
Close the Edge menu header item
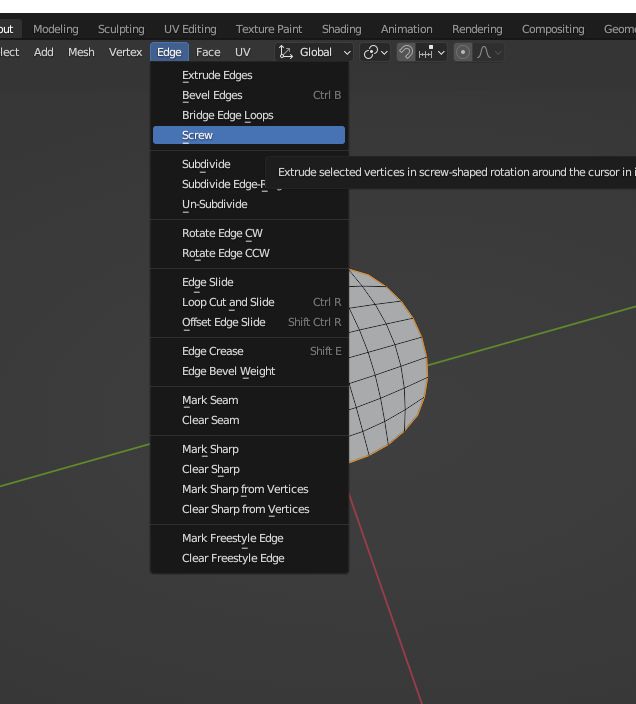tap(169, 53)
